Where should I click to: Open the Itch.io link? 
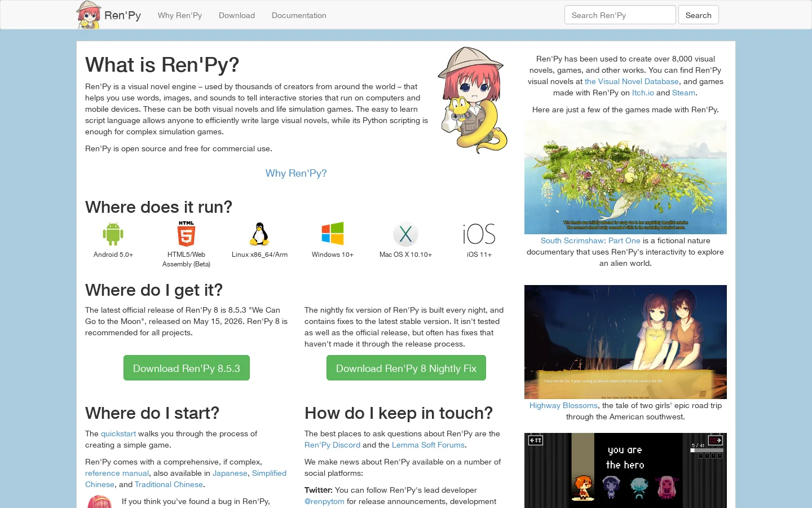pyautogui.click(x=643, y=93)
